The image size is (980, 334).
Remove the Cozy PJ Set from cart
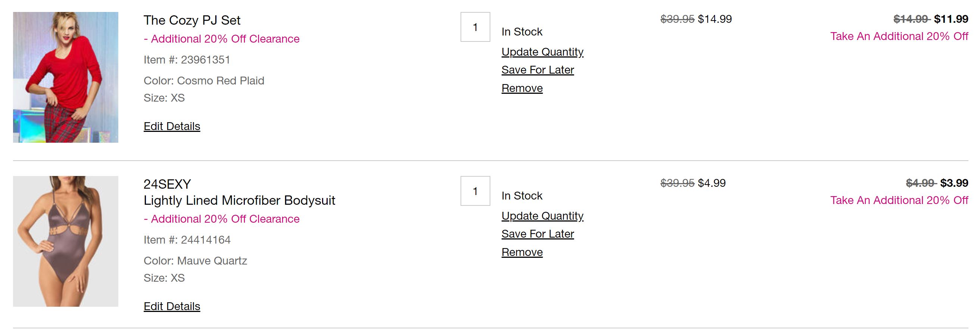522,88
